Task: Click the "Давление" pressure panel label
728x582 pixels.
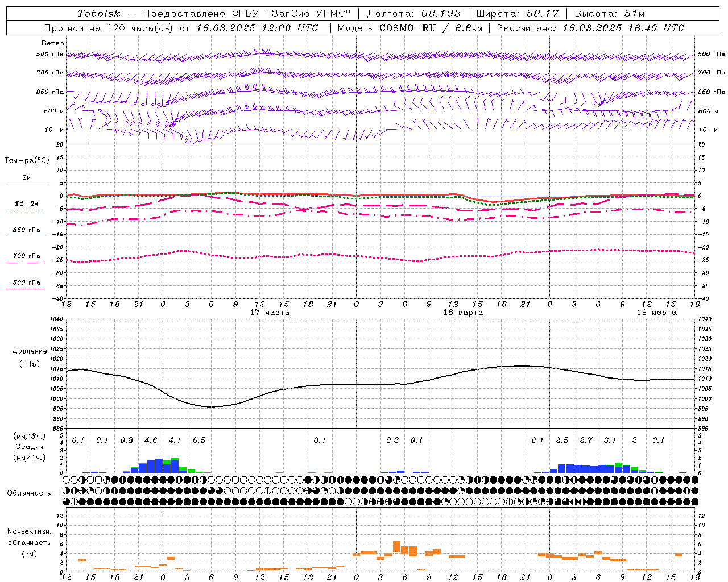Action: [x=30, y=351]
